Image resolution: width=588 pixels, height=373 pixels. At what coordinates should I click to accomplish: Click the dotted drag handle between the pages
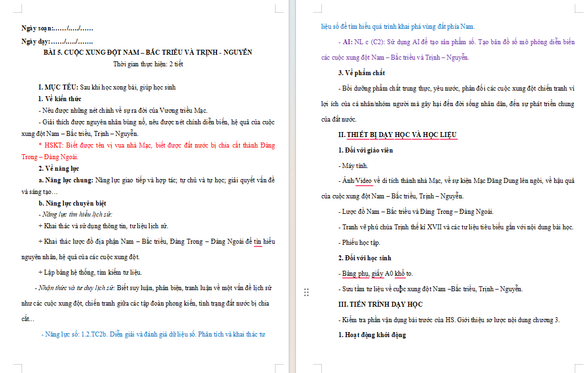pos(306,292)
